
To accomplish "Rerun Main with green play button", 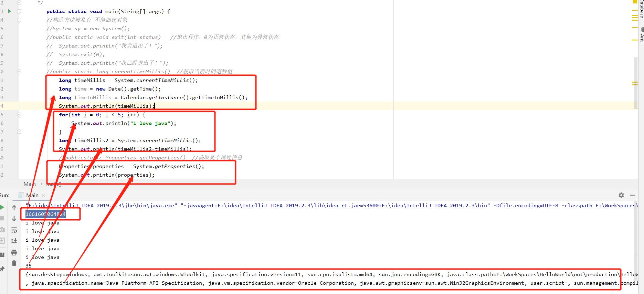I will point(2,207).
